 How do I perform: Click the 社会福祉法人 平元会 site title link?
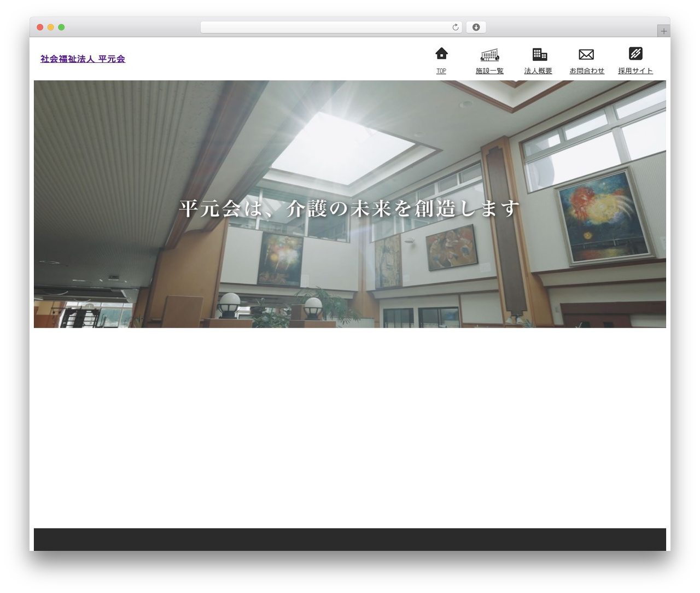point(83,59)
